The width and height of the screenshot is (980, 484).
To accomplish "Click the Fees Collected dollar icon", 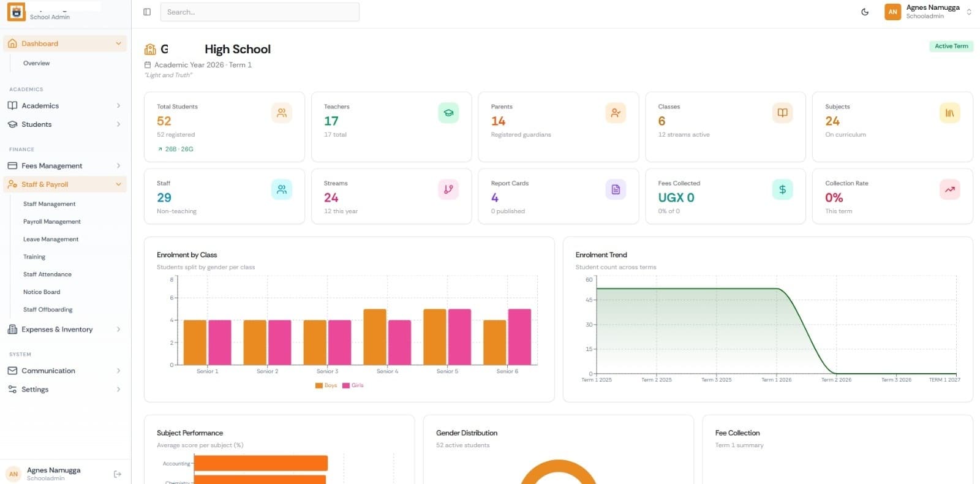I will [x=782, y=190].
